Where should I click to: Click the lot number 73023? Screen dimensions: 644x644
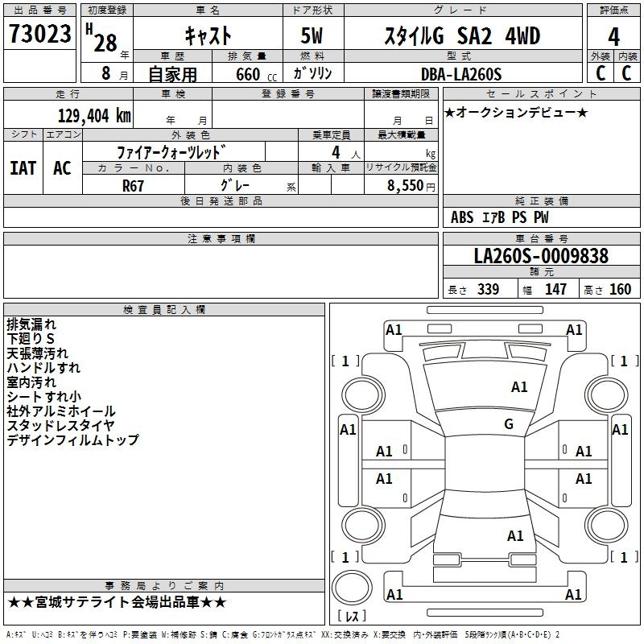[x=39, y=34]
